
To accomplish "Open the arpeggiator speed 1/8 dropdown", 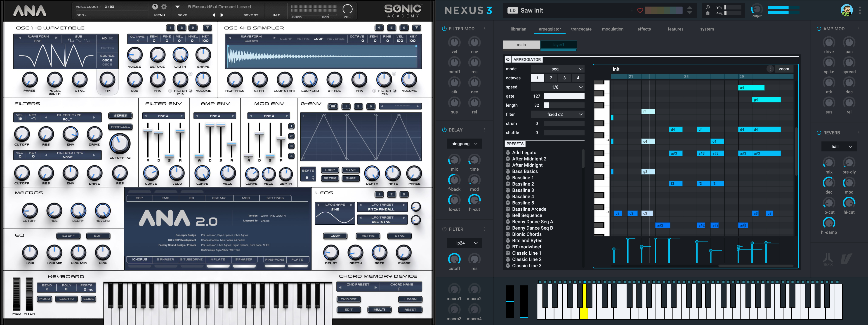I will tap(558, 87).
